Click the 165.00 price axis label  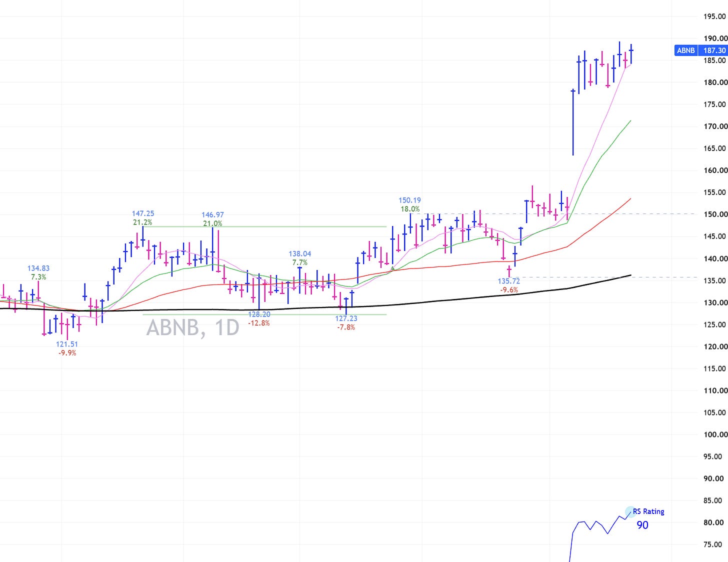coord(714,148)
